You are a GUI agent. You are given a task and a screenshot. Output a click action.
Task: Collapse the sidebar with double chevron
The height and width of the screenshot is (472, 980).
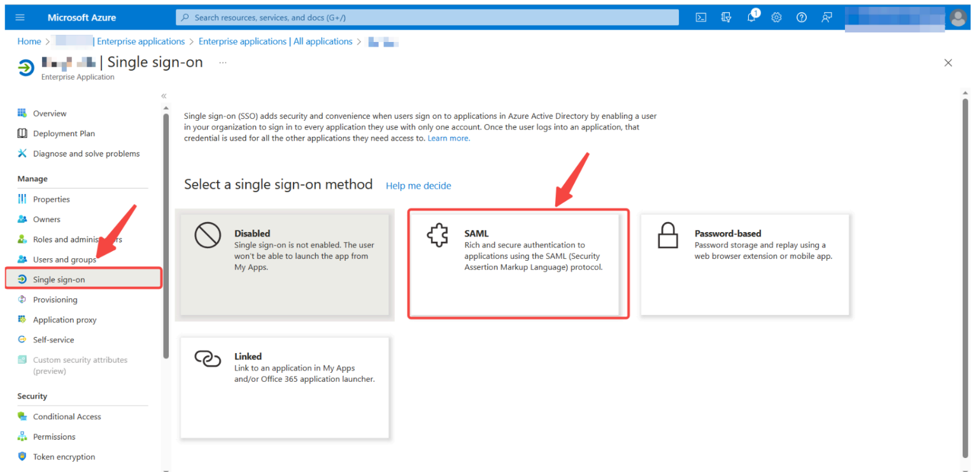coord(164,96)
